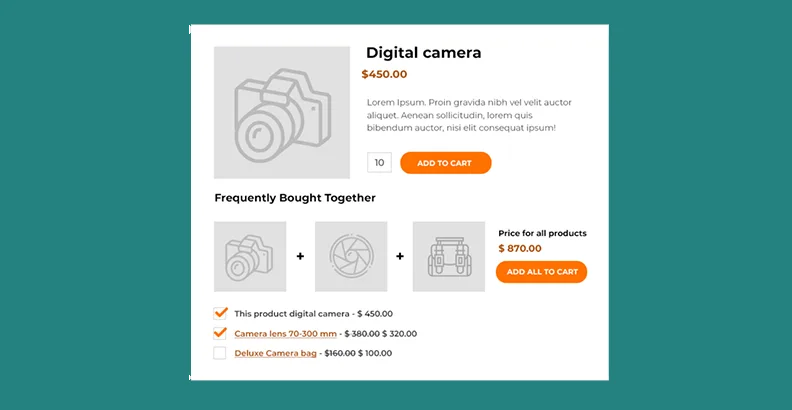Select the camera lens aperture thumbnail
The width and height of the screenshot is (792, 410).
coord(350,257)
